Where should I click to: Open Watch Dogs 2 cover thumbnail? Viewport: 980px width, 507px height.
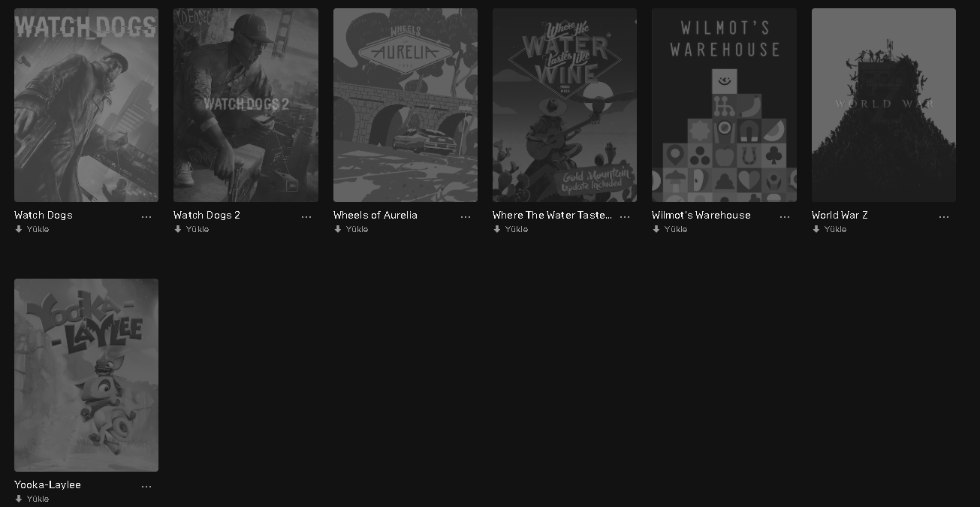tap(246, 105)
